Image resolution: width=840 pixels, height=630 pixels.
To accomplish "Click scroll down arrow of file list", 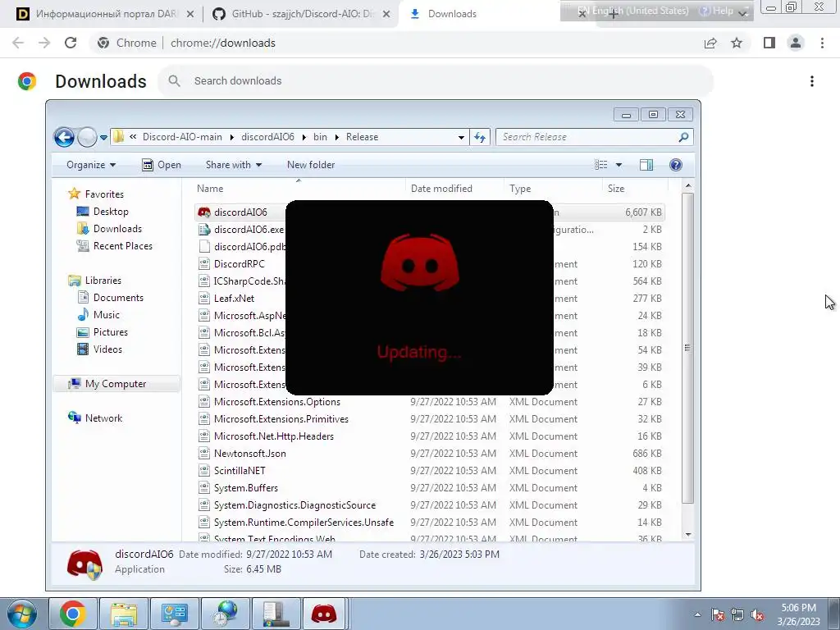I will coord(688,535).
